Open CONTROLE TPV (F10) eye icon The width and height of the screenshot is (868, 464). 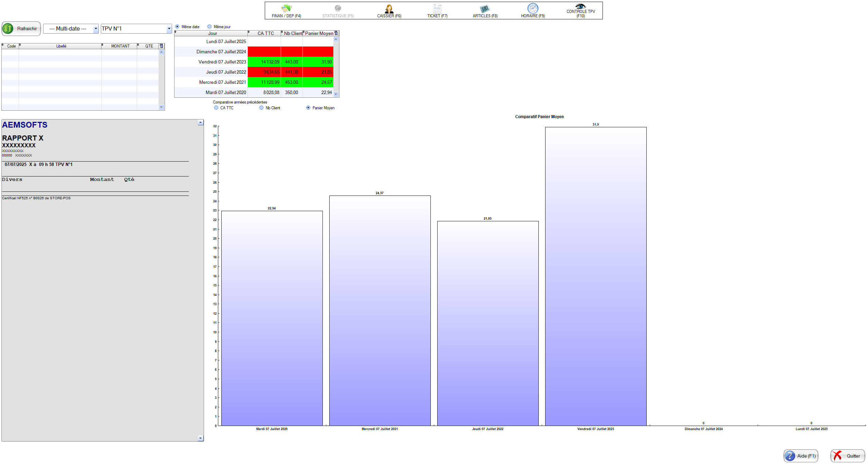coord(580,6)
